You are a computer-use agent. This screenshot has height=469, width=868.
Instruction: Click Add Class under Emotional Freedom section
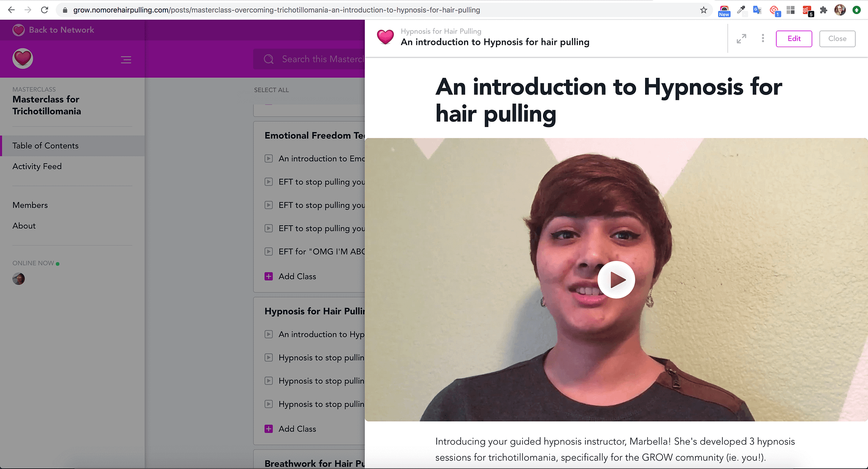point(297,276)
